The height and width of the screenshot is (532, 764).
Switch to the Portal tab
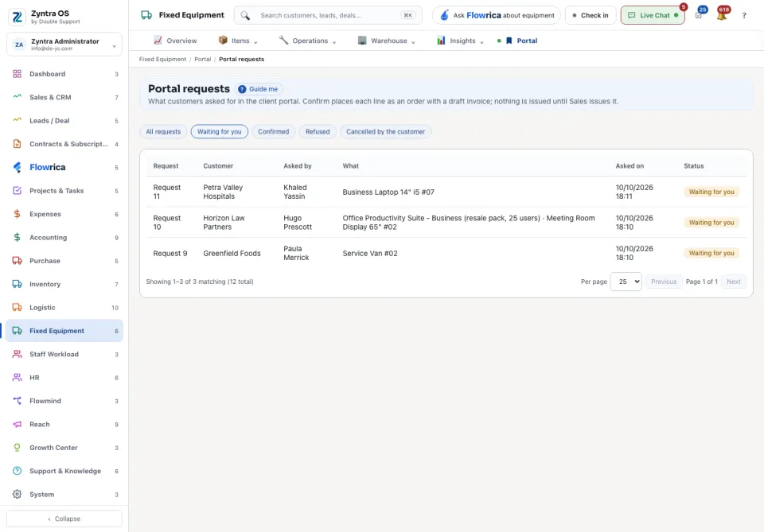(517, 41)
